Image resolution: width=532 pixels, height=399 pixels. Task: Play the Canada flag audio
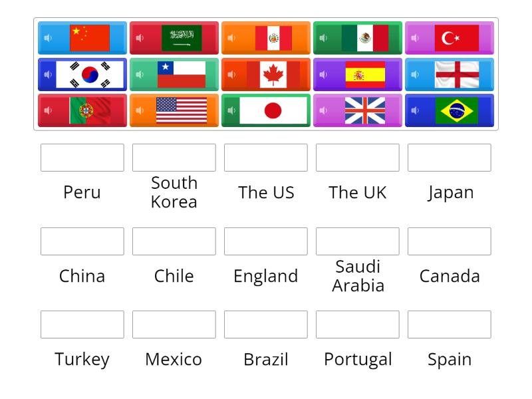coord(230,74)
